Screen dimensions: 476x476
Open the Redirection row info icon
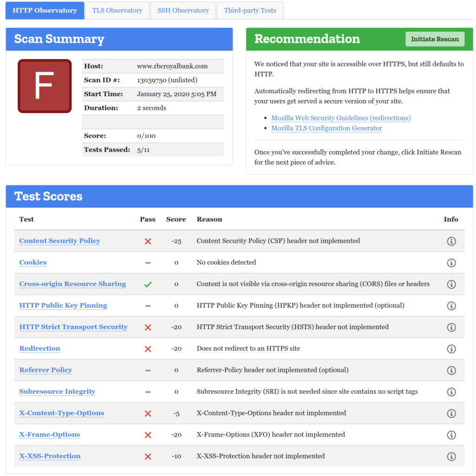451,349
